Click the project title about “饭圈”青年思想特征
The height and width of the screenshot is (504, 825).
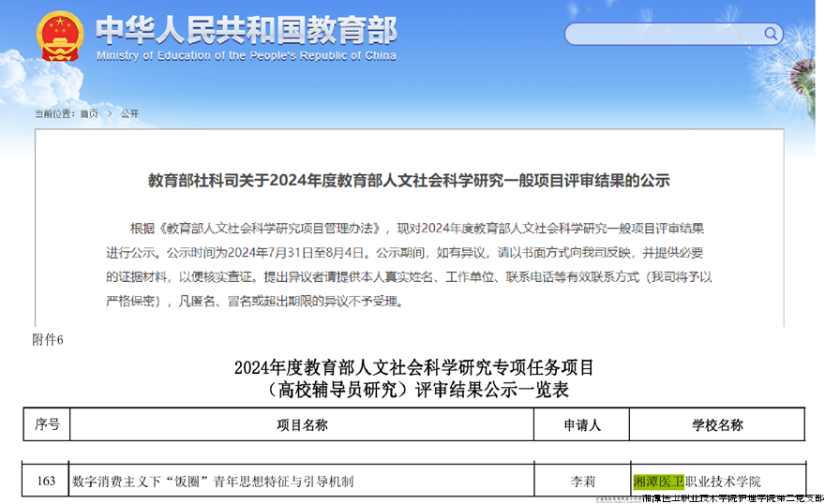pyautogui.click(x=213, y=482)
